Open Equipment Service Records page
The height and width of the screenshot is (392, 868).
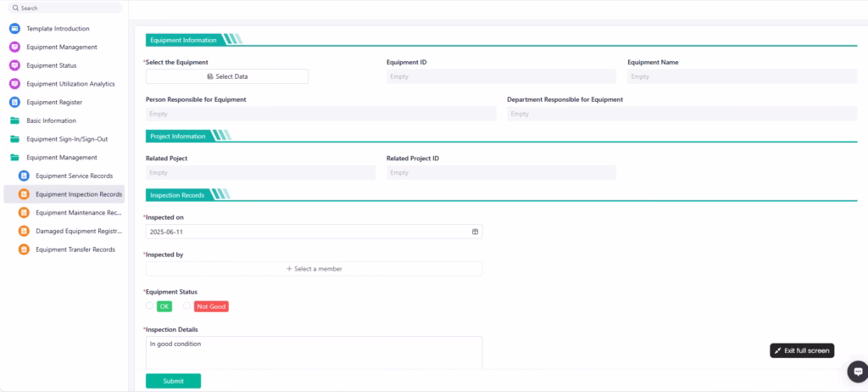[x=74, y=176]
